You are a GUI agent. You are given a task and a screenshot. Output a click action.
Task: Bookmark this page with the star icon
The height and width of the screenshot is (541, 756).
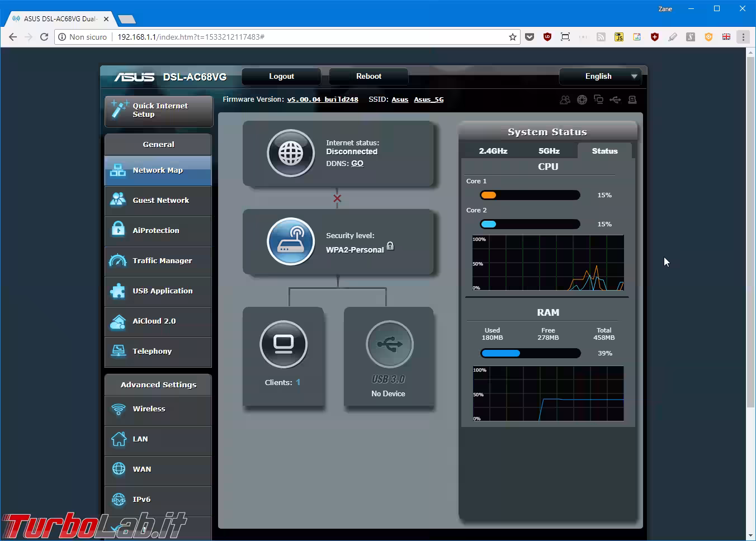coord(512,37)
